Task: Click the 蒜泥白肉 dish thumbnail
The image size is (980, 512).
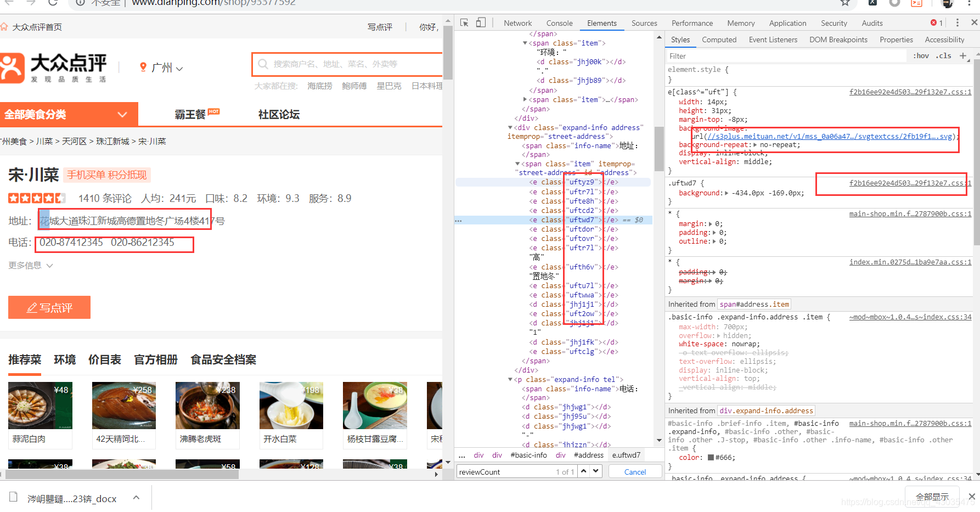Action: coord(40,406)
